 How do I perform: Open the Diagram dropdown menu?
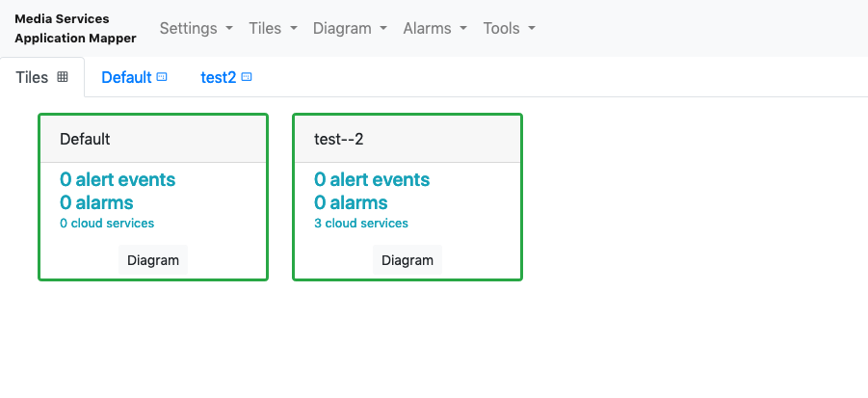pyautogui.click(x=350, y=28)
